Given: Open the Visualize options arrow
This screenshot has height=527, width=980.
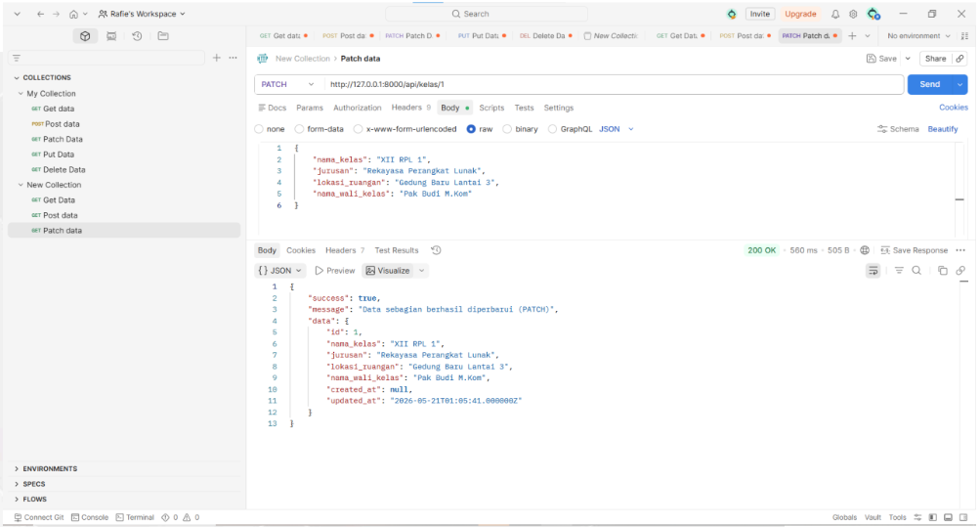Looking at the screenshot, I should (422, 271).
